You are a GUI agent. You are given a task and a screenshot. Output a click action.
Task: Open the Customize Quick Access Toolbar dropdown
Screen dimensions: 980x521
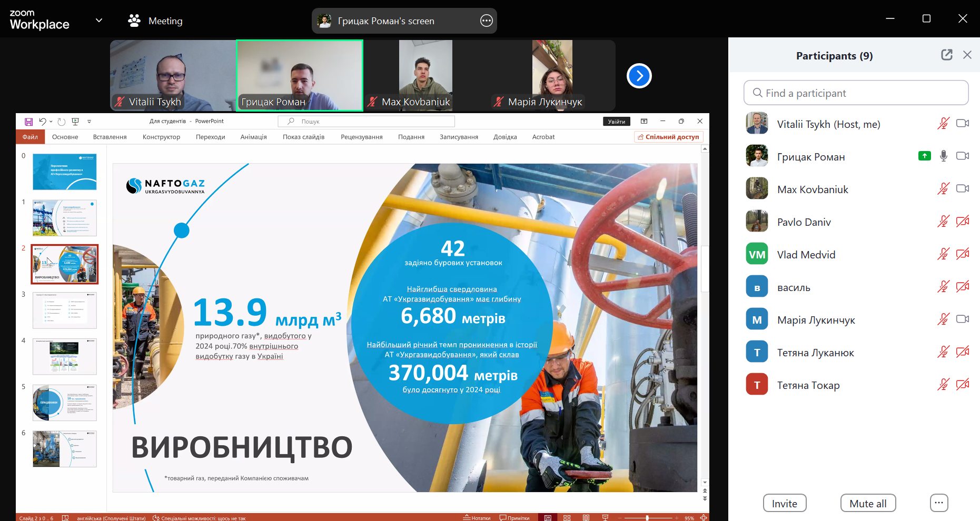pos(89,122)
